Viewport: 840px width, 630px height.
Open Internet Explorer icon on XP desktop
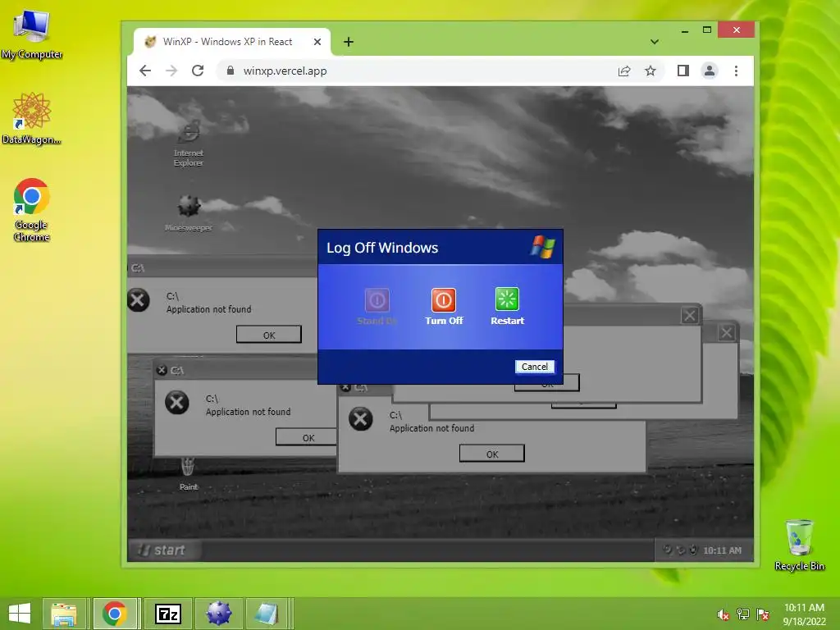coord(189,143)
